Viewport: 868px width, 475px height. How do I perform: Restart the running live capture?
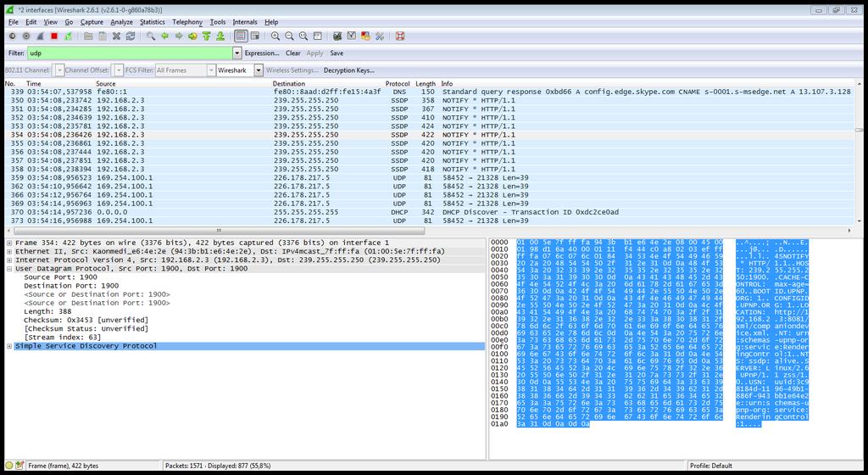68,36
